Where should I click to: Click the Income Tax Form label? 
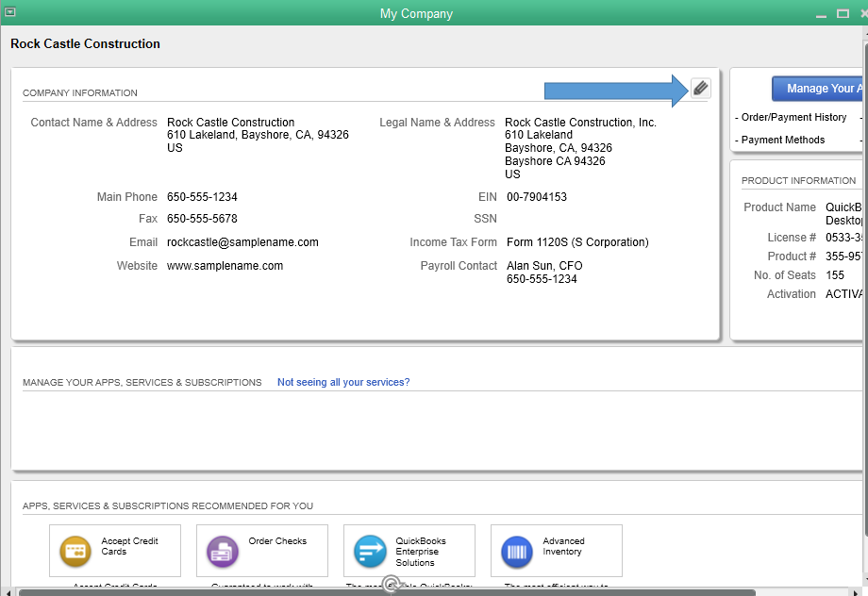point(454,242)
